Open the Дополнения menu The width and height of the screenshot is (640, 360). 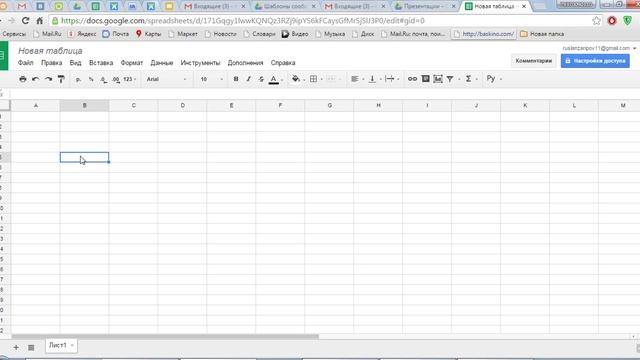(x=245, y=63)
